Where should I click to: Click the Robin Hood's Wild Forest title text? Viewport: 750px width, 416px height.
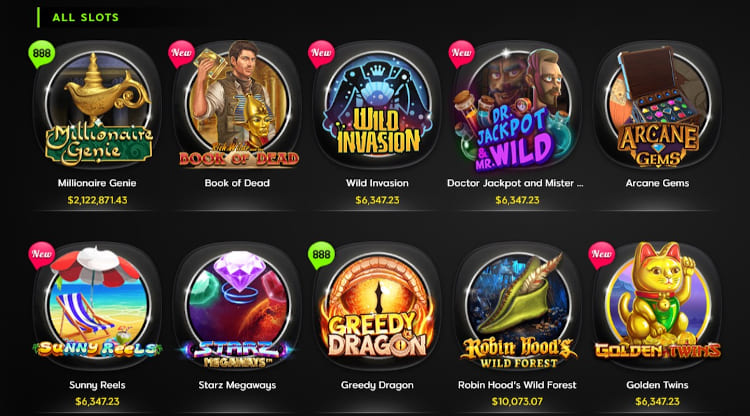(517, 385)
